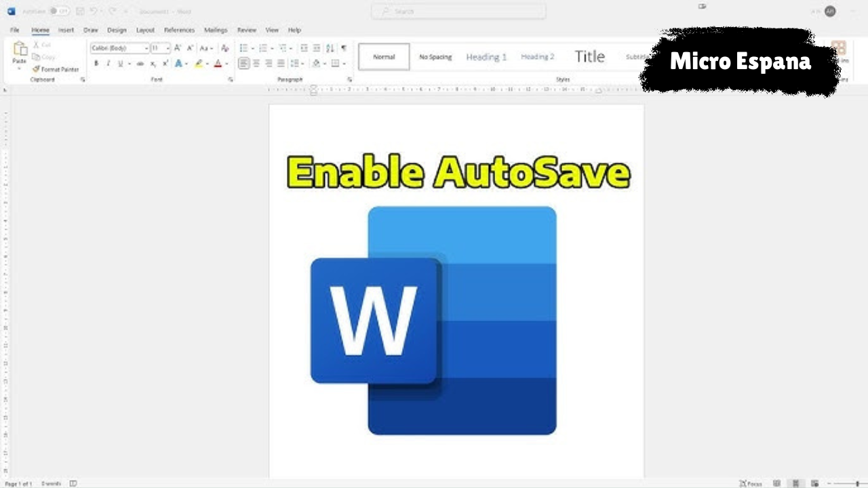Toggle subscript formatting
868x488 pixels.
tap(153, 64)
